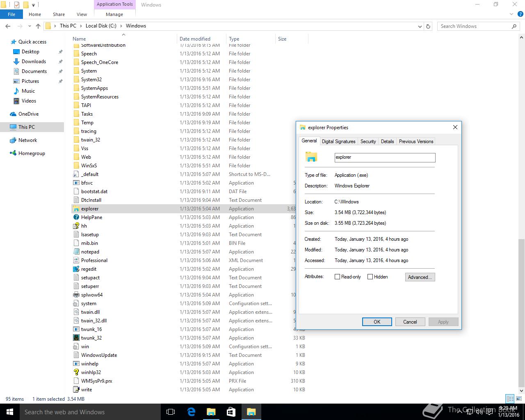Image resolution: width=525 pixels, height=420 pixels.
Task: Click the write application icon
Action: [76, 390]
